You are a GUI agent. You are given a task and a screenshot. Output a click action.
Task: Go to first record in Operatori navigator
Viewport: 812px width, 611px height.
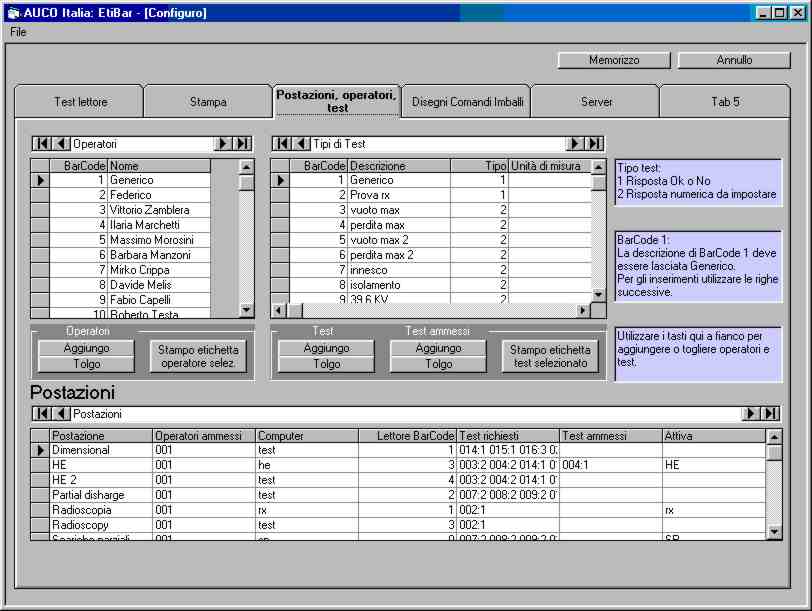42,143
